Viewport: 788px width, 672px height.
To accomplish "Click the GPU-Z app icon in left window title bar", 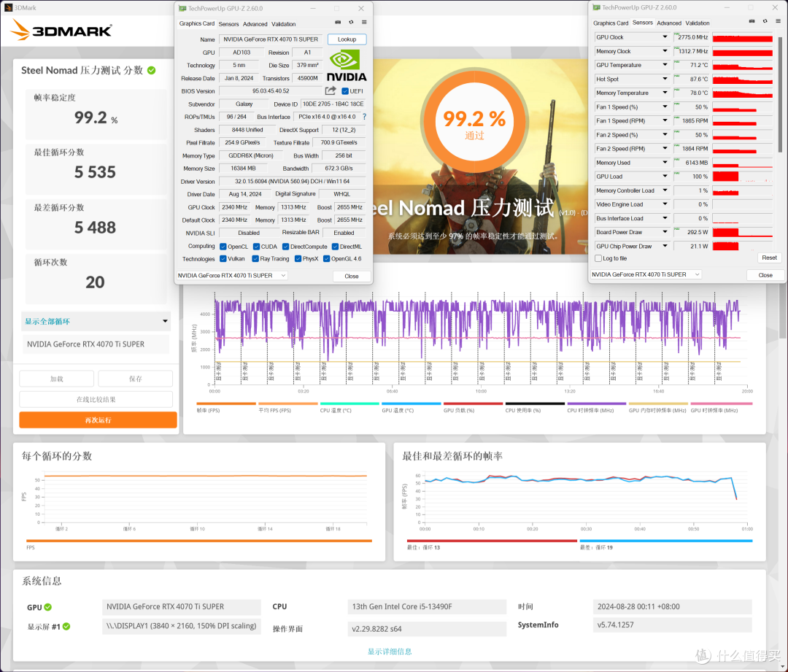I will pyautogui.click(x=182, y=9).
